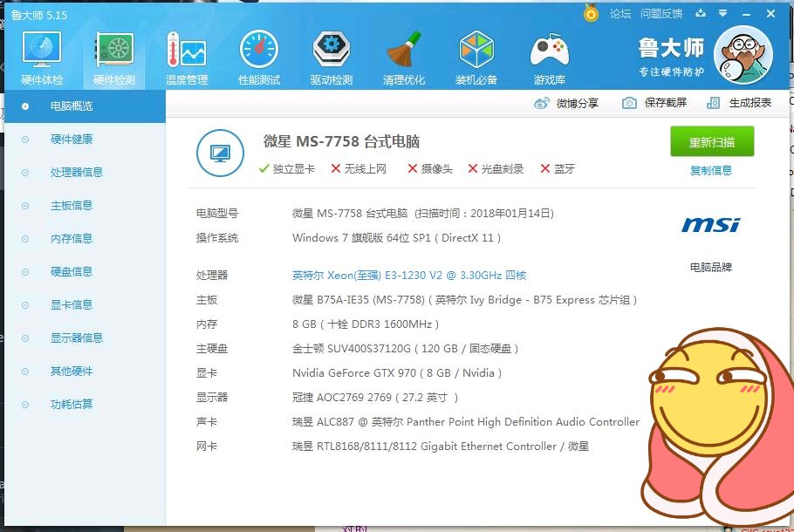Viewport: 794px width, 532px height.
Task: Click the 8 GB 十铨 DDR3 1600MHz text
Action: [x=366, y=324]
